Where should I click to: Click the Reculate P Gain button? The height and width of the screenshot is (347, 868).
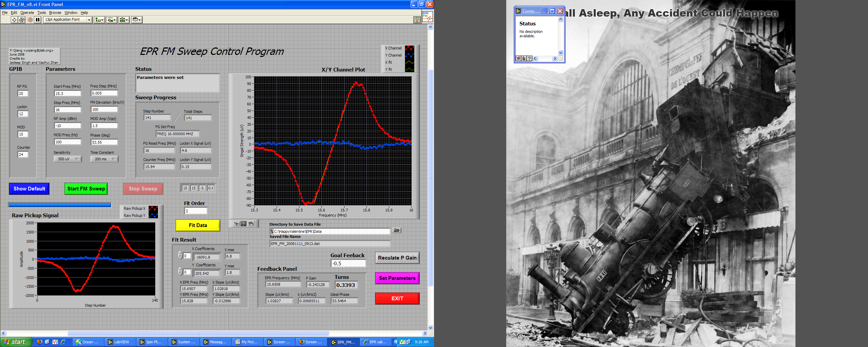click(x=397, y=258)
